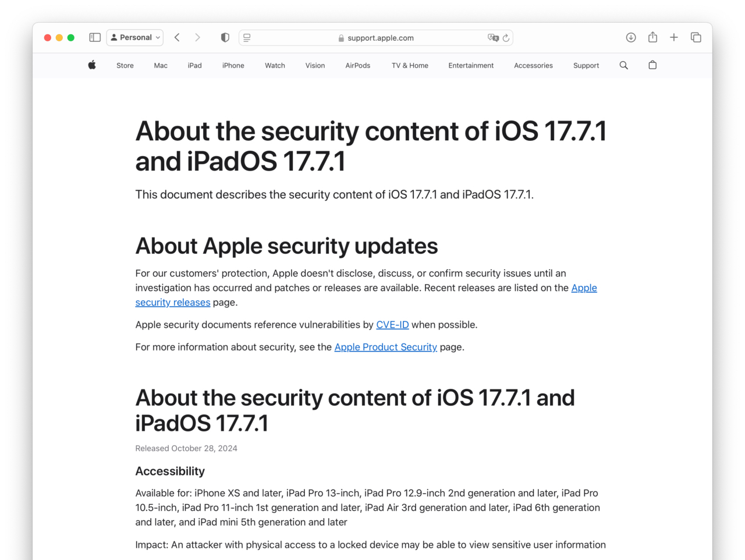Viewport: 745px width, 560px height.
Task: Open the CVE-ID link
Action: click(392, 325)
